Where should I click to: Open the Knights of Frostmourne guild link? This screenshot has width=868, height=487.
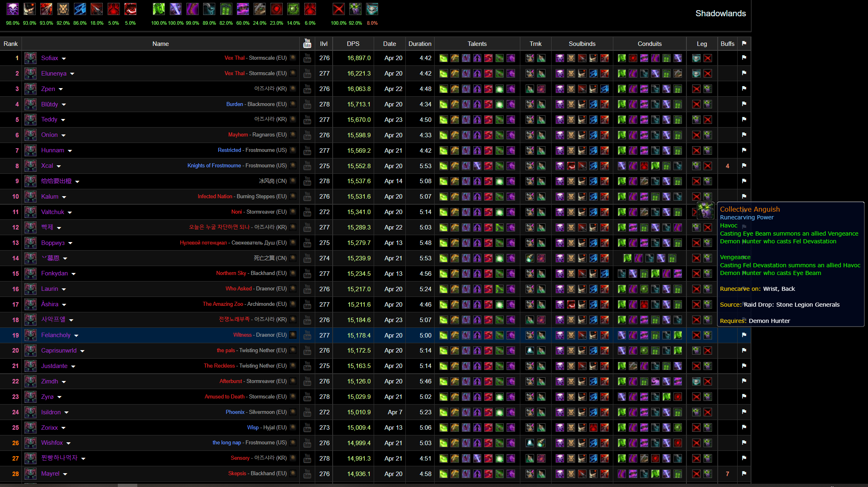[x=214, y=166]
